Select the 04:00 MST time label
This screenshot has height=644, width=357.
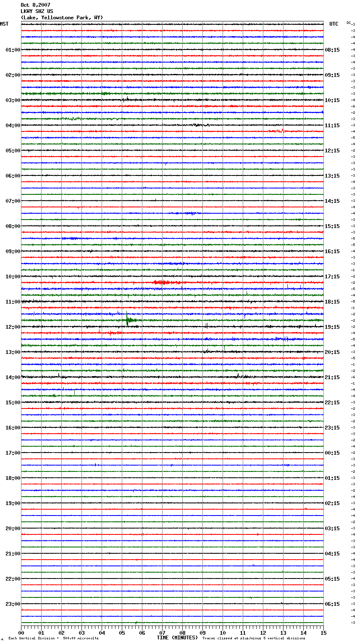pyautogui.click(x=13, y=126)
